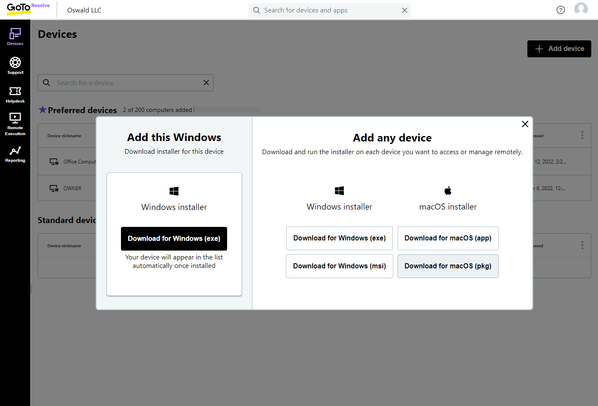
Task: Open the Standard devices table options menu
Action: pyautogui.click(x=582, y=245)
